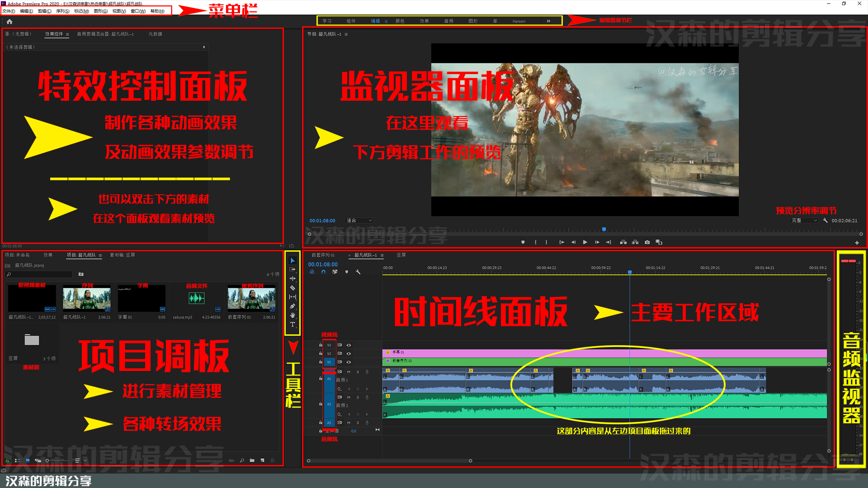
Task: Open Project panel menu for 超凡战队
Action: point(100,255)
